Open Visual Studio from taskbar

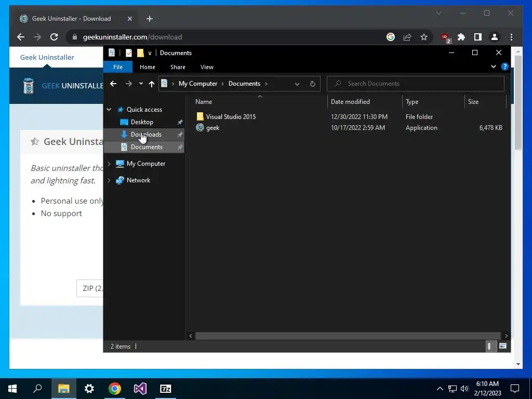[140, 389]
